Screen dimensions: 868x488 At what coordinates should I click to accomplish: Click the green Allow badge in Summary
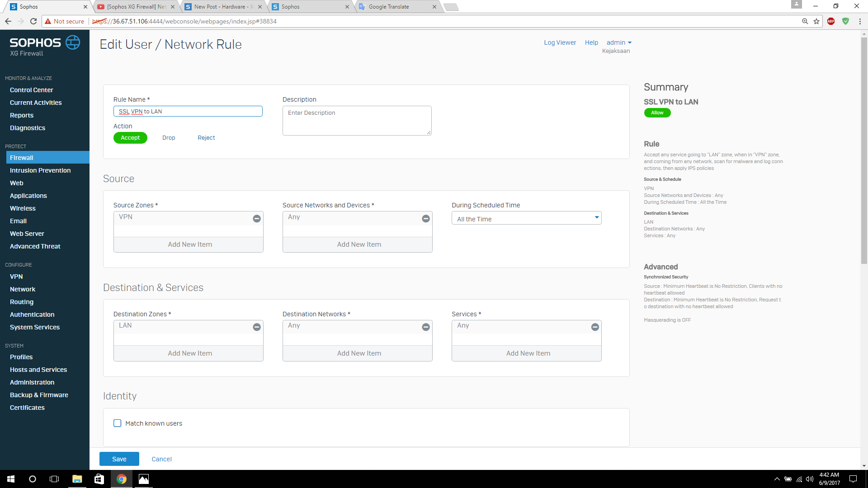point(657,113)
